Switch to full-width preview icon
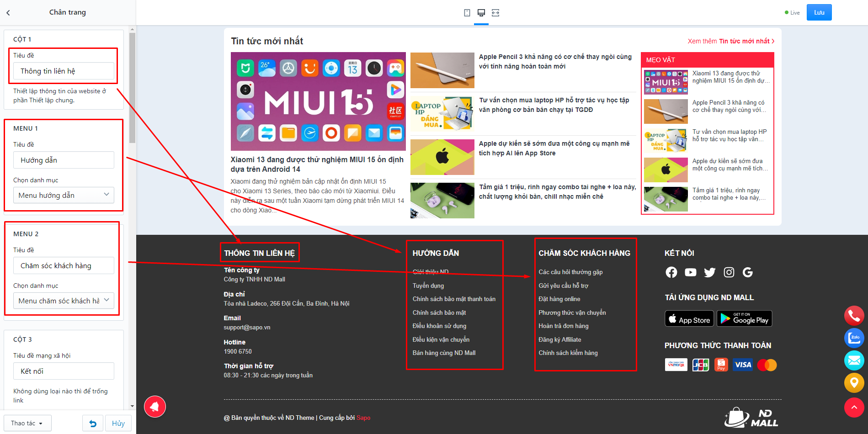Viewport: 868px width, 434px height. coord(495,13)
